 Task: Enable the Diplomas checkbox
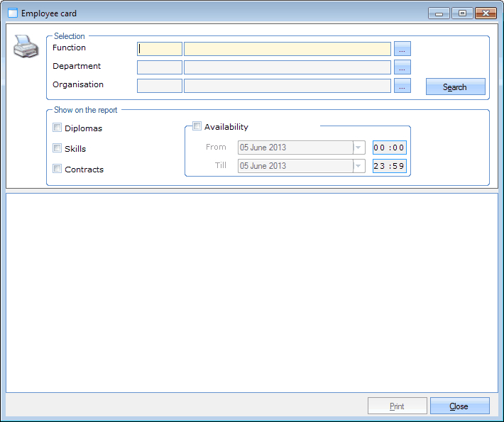pyautogui.click(x=57, y=128)
